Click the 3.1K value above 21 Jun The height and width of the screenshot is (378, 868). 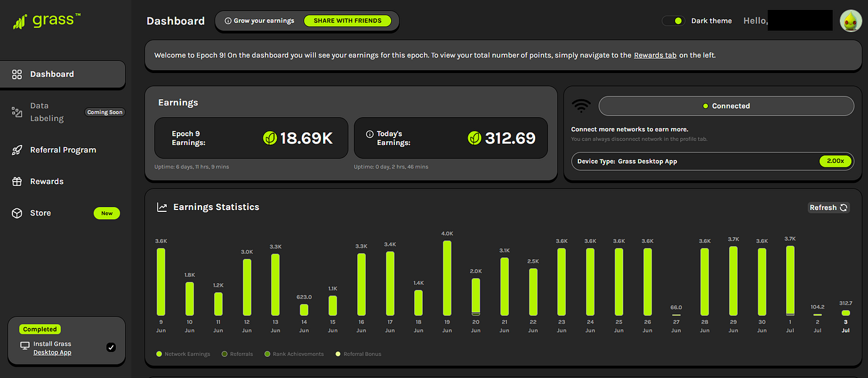(504, 250)
